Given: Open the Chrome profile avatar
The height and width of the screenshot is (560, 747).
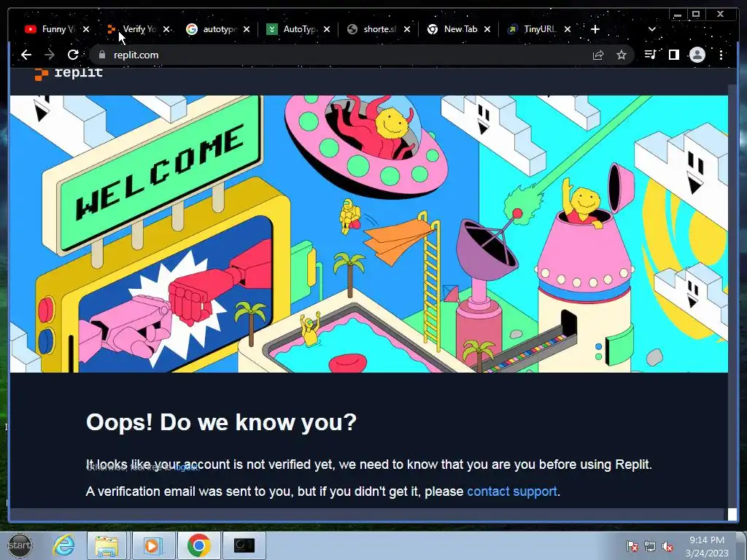Looking at the screenshot, I should [x=697, y=55].
